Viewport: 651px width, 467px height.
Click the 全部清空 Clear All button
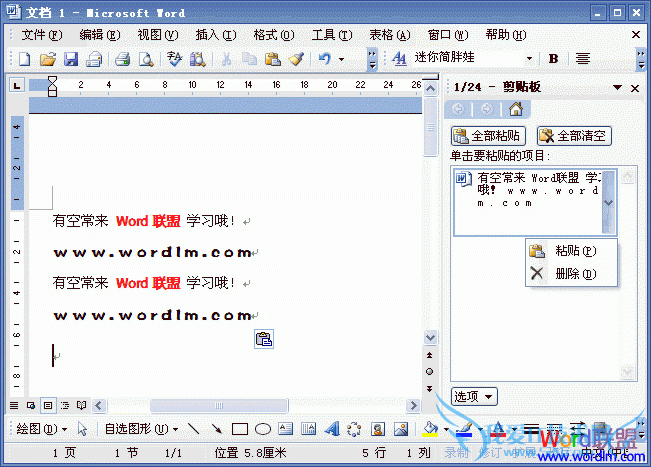click(574, 136)
